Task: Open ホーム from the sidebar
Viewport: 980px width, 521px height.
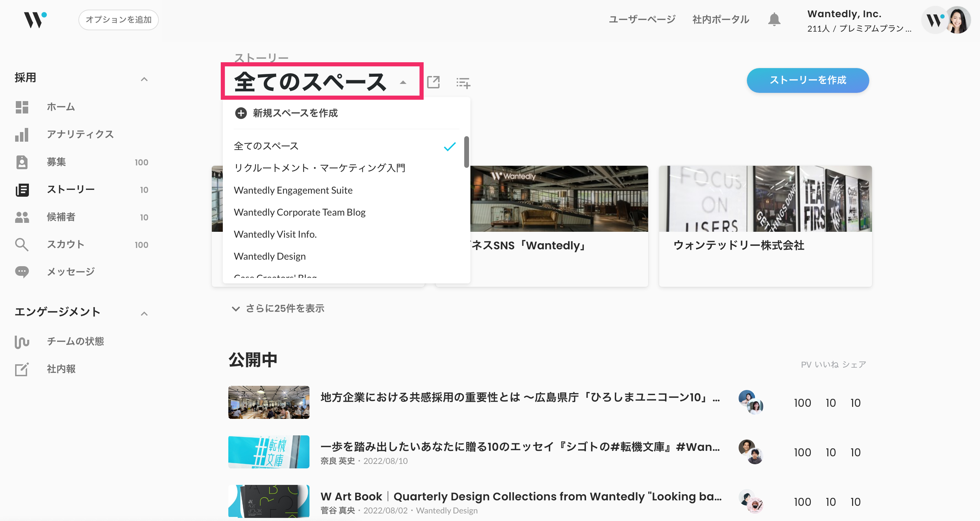Action: coord(61,107)
